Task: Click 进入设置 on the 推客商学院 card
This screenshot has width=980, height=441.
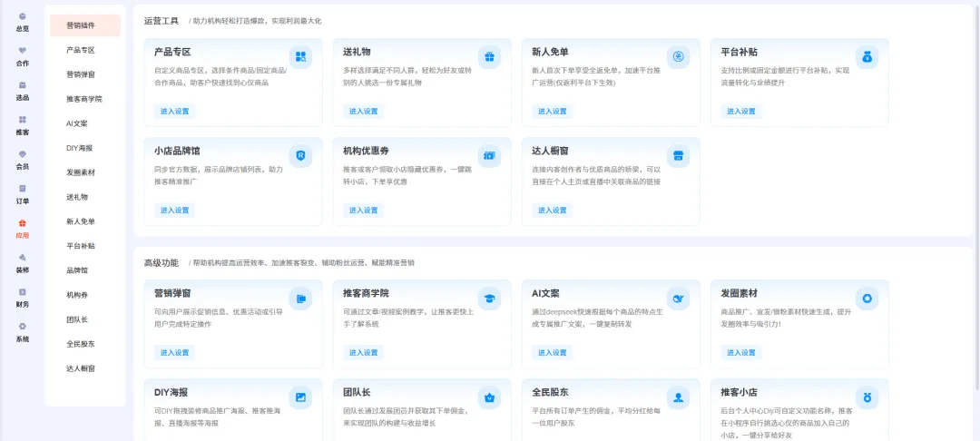Action: coord(363,352)
